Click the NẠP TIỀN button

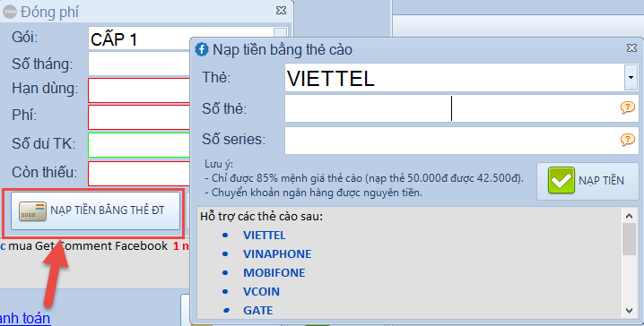click(587, 181)
